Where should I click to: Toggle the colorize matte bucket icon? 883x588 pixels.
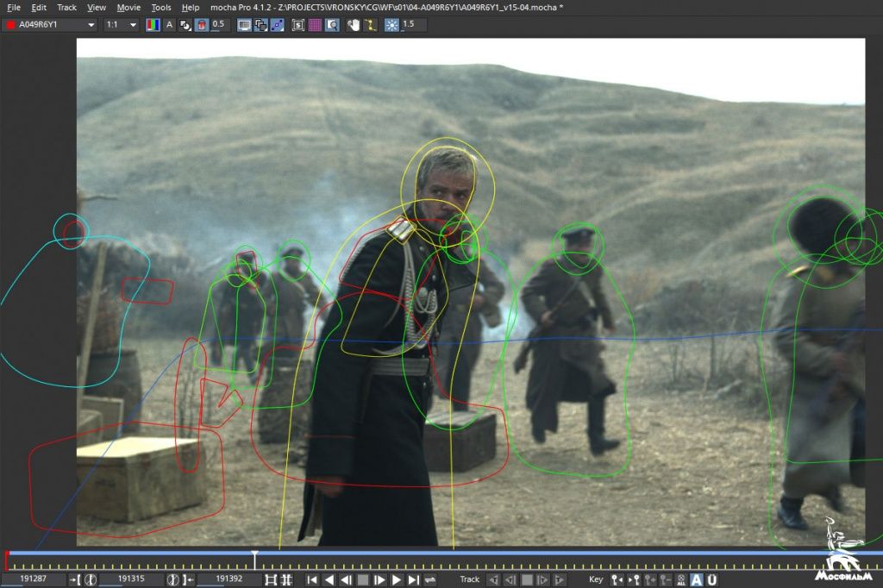click(202, 25)
